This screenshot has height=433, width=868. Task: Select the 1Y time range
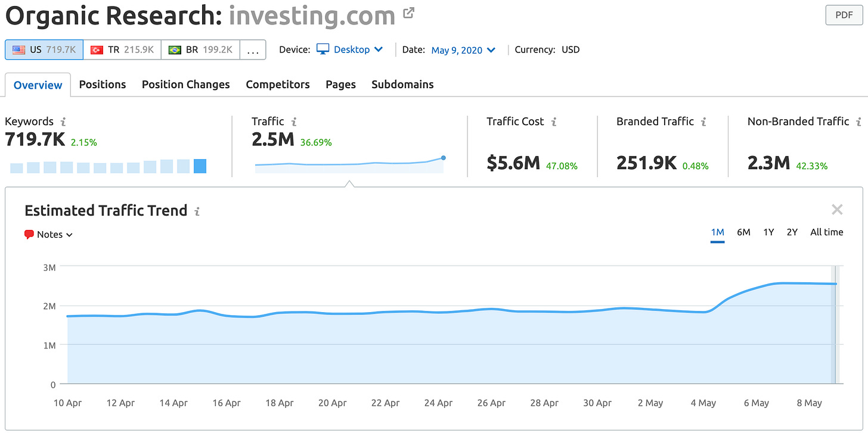[x=768, y=232]
